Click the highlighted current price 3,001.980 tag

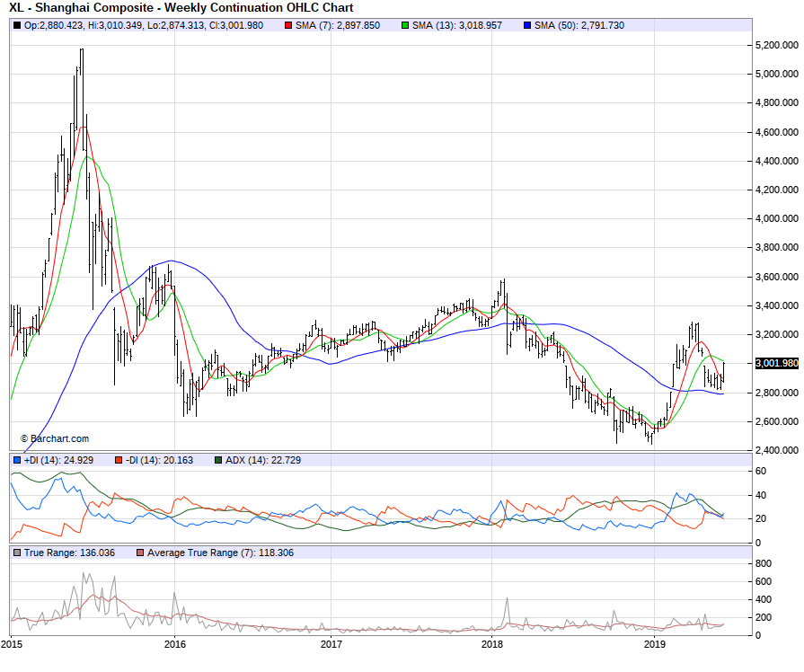(x=777, y=363)
